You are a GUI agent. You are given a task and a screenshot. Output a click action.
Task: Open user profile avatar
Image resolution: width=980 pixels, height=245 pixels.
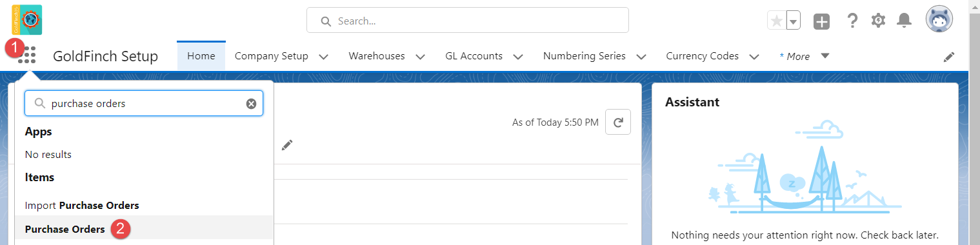pyautogui.click(x=939, y=20)
